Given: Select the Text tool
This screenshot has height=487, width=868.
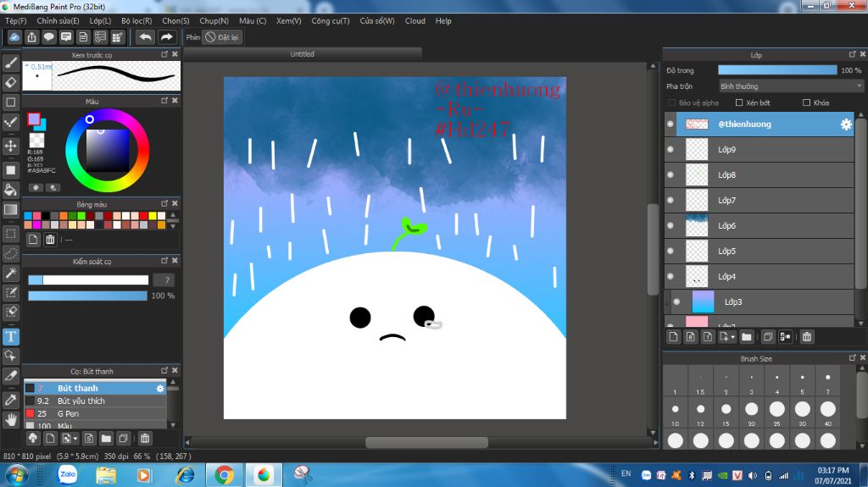Looking at the screenshot, I should click(10, 336).
